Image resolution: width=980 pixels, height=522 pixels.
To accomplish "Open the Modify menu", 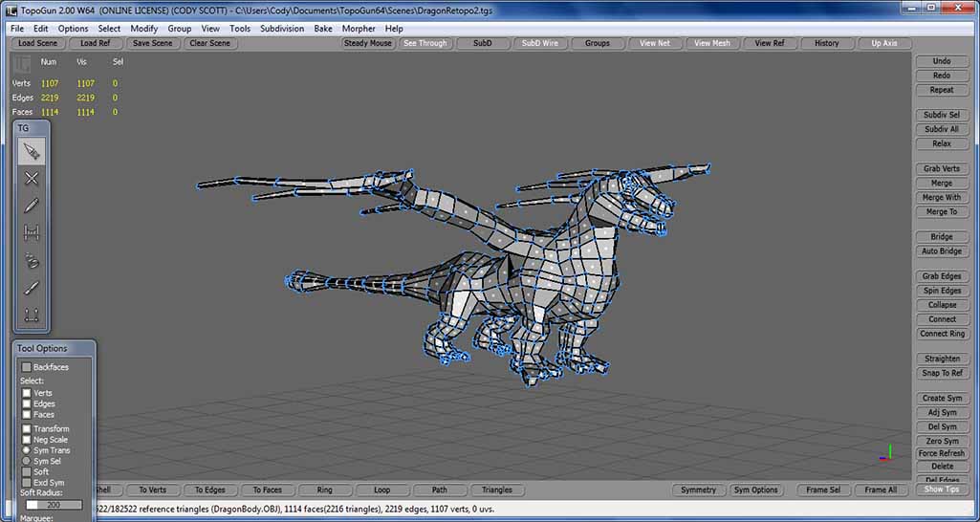I will click(143, 29).
